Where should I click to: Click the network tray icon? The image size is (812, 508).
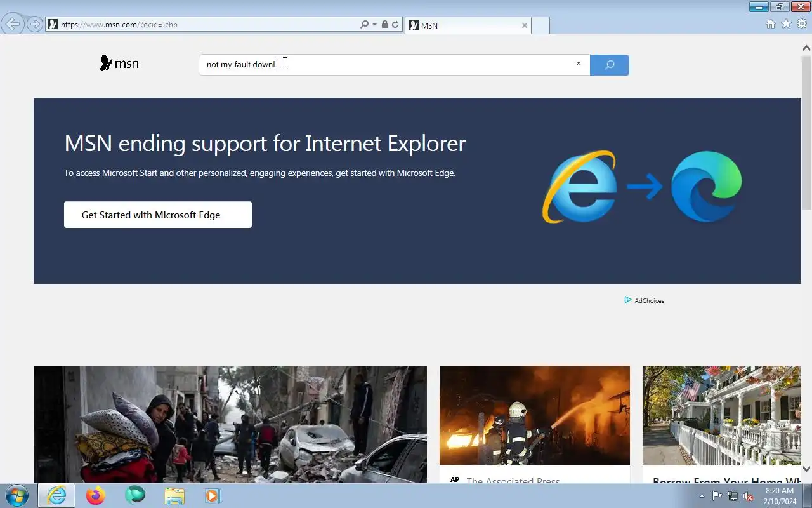[x=733, y=496]
